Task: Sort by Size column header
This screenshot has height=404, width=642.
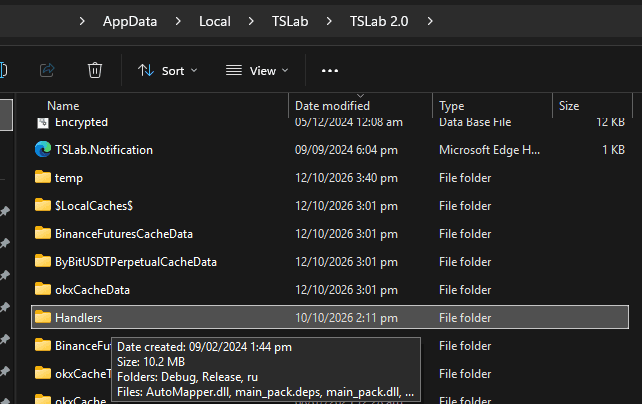Action: (x=569, y=106)
